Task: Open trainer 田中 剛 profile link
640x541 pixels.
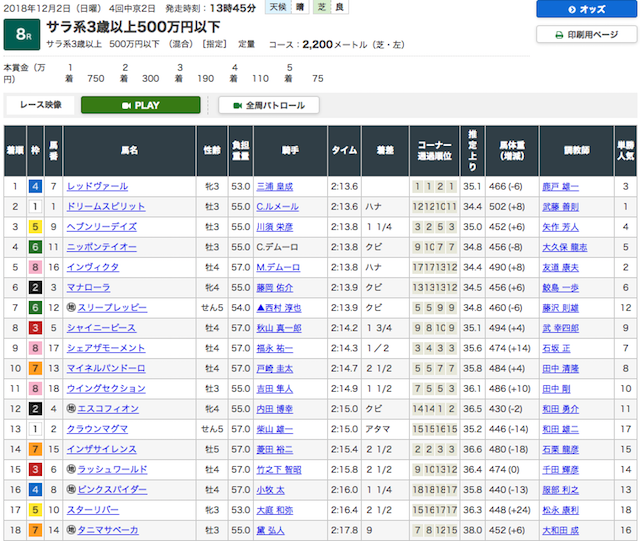Action: coord(556,389)
